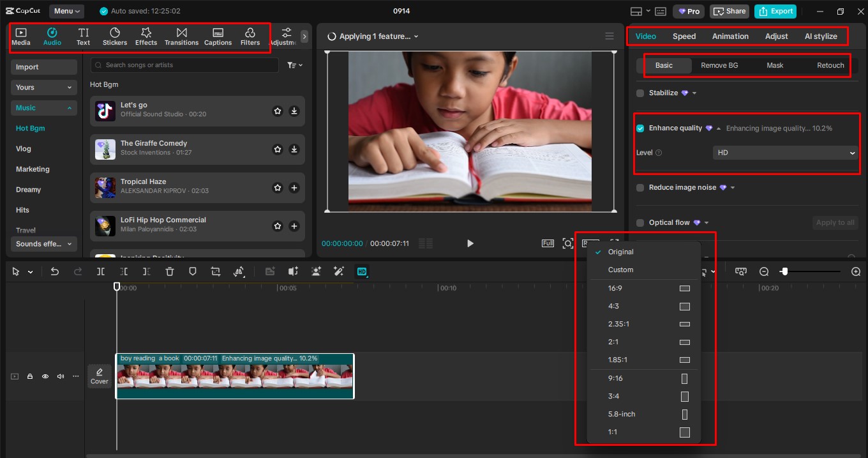
Task: Open the HD level dropdown
Action: tap(785, 153)
